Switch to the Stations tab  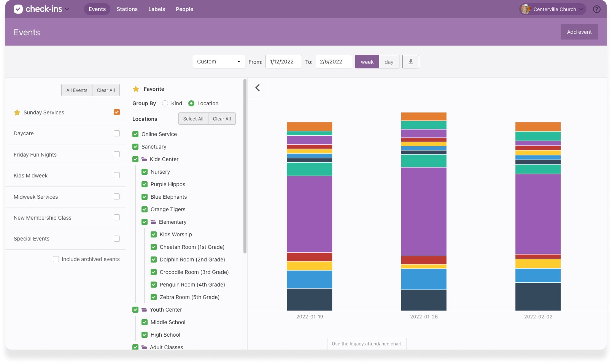[x=127, y=9]
